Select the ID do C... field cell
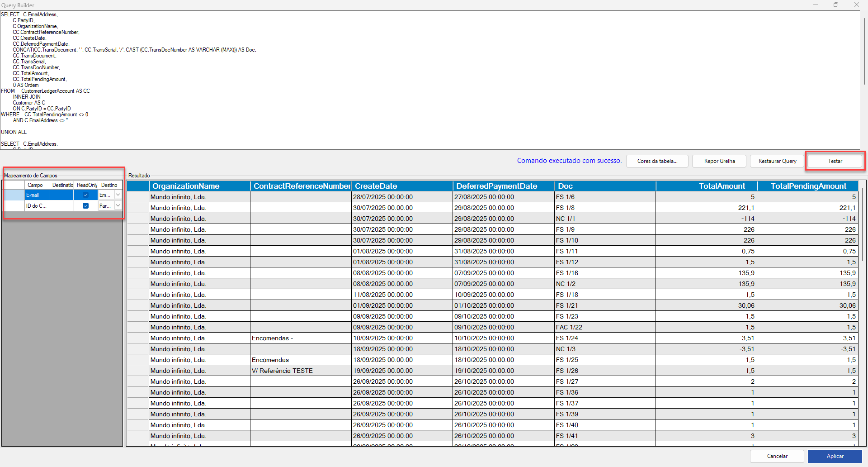Screen dimensions: 868x467 point(37,206)
